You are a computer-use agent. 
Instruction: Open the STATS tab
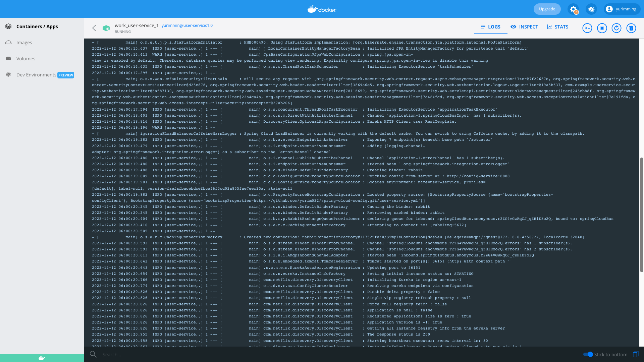[558, 27]
